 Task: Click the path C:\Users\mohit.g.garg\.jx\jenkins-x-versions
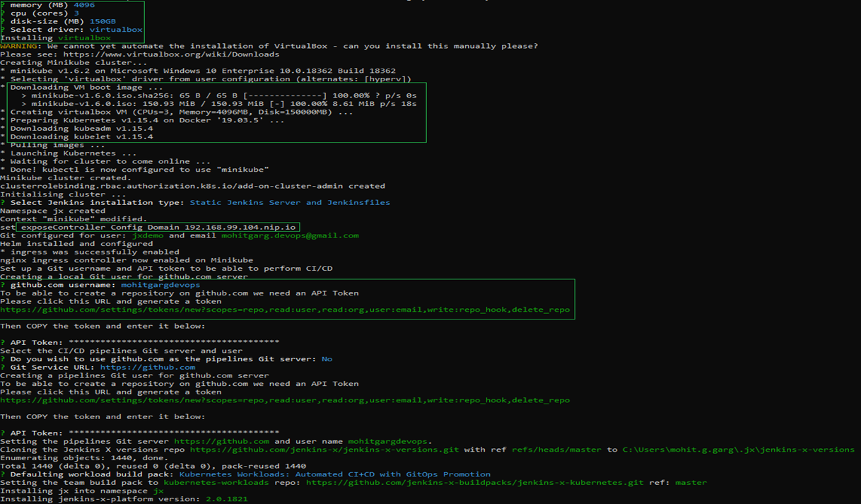coord(738,450)
